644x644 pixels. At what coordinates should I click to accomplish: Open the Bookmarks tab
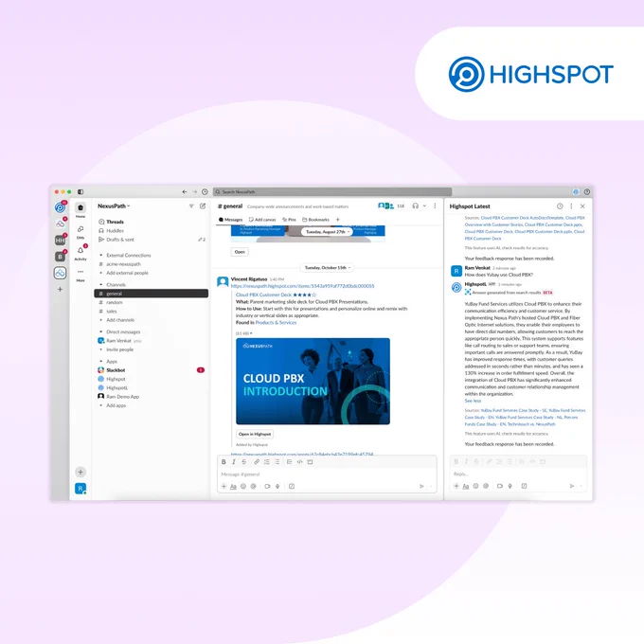315,220
